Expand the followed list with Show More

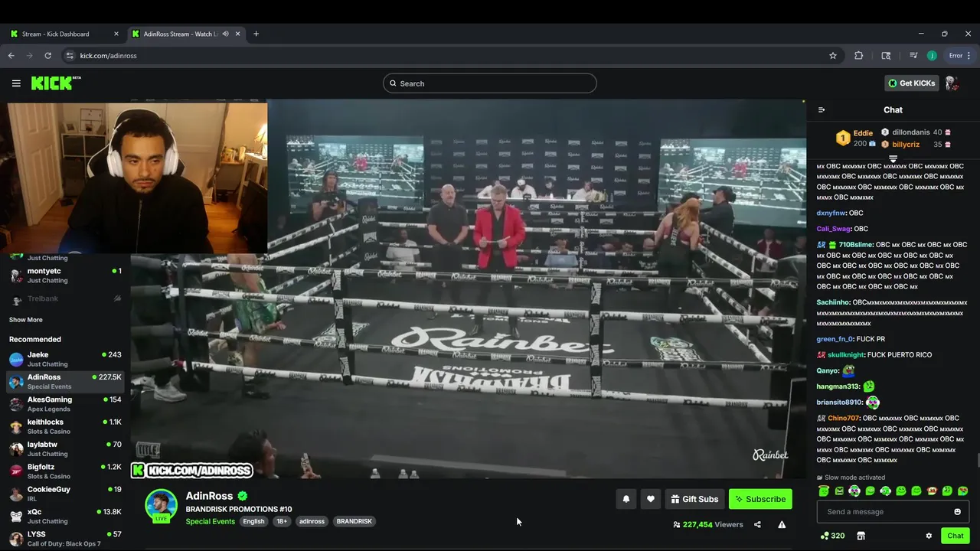coord(26,320)
